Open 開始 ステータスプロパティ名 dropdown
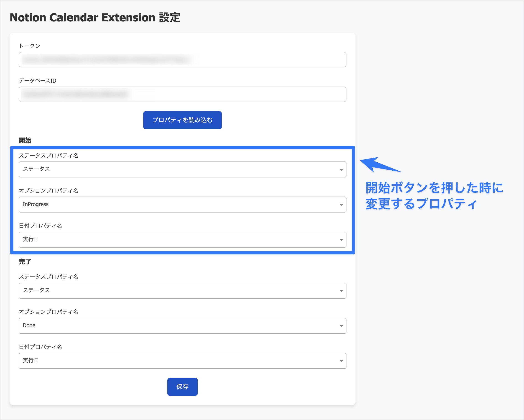 tap(182, 169)
